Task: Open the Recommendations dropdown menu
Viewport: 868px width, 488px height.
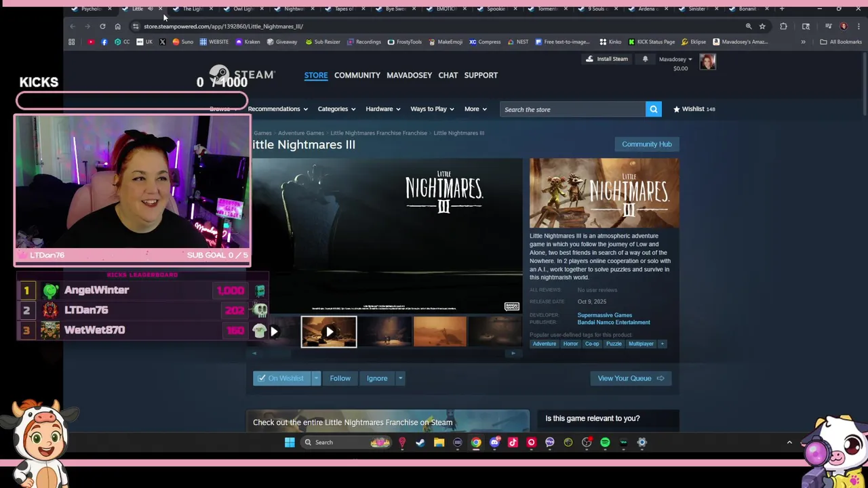Action: point(277,109)
